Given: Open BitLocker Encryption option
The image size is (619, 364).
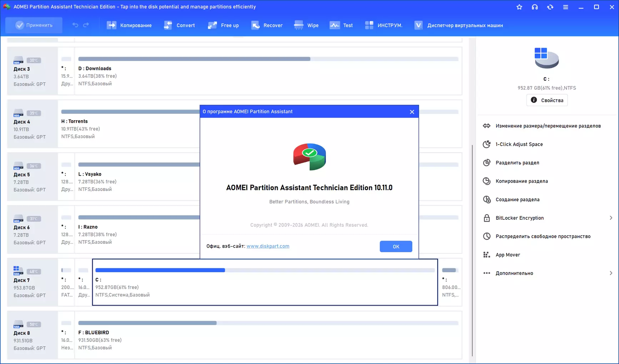Looking at the screenshot, I should pyautogui.click(x=519, y=218).
